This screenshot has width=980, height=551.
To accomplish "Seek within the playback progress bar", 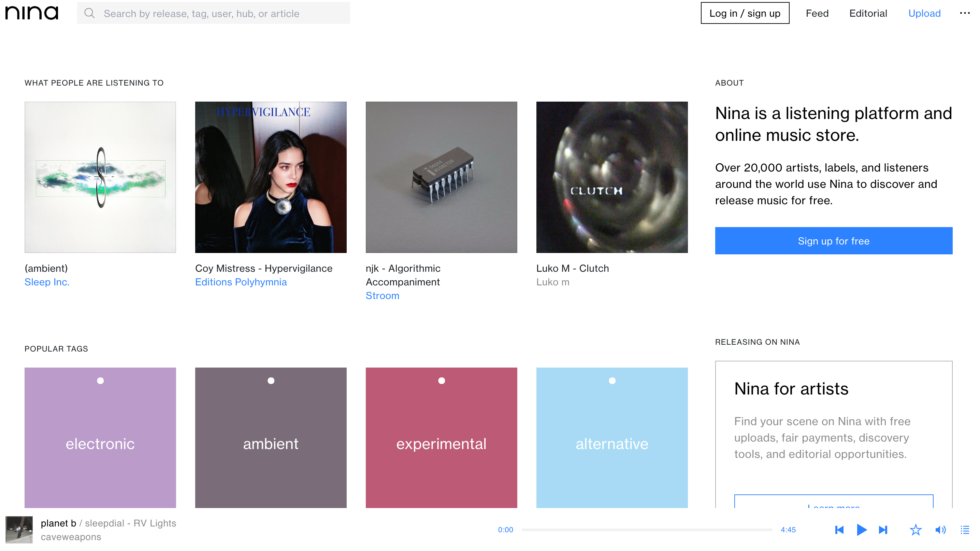I will tap(647, 530).
